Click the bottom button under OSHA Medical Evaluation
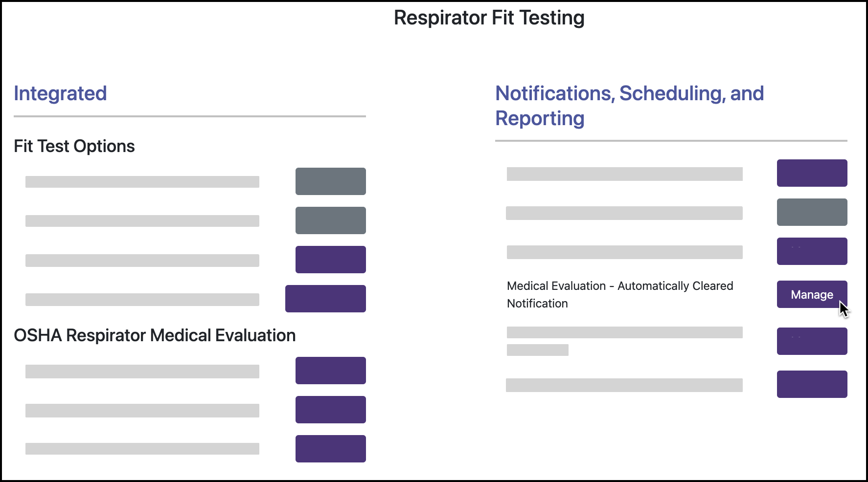Image resolution: width=868 pixels, height=482 pixels. coord(330,448)
